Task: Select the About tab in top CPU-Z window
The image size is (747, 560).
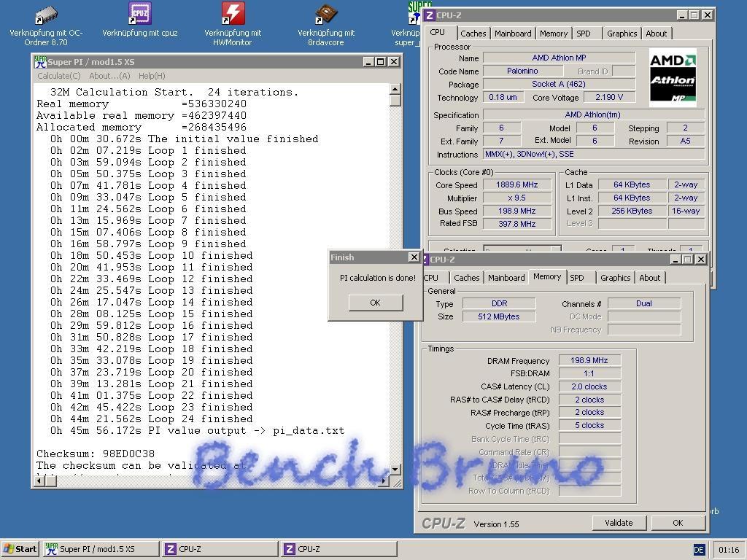Action: [657, 34]
